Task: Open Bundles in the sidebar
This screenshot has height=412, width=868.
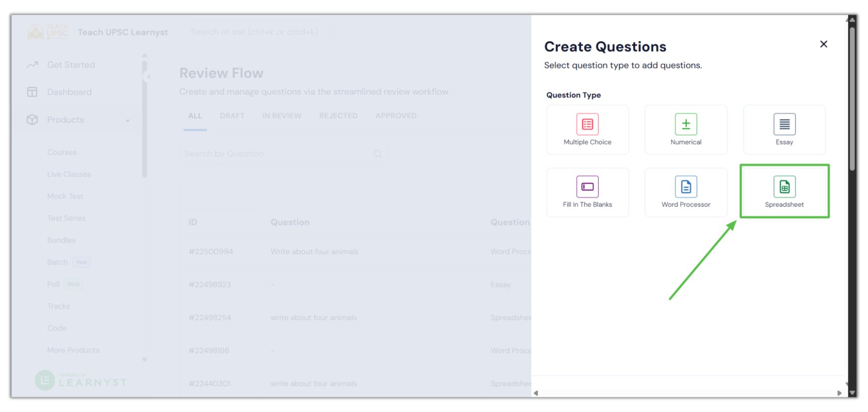Action: [61, 240]
